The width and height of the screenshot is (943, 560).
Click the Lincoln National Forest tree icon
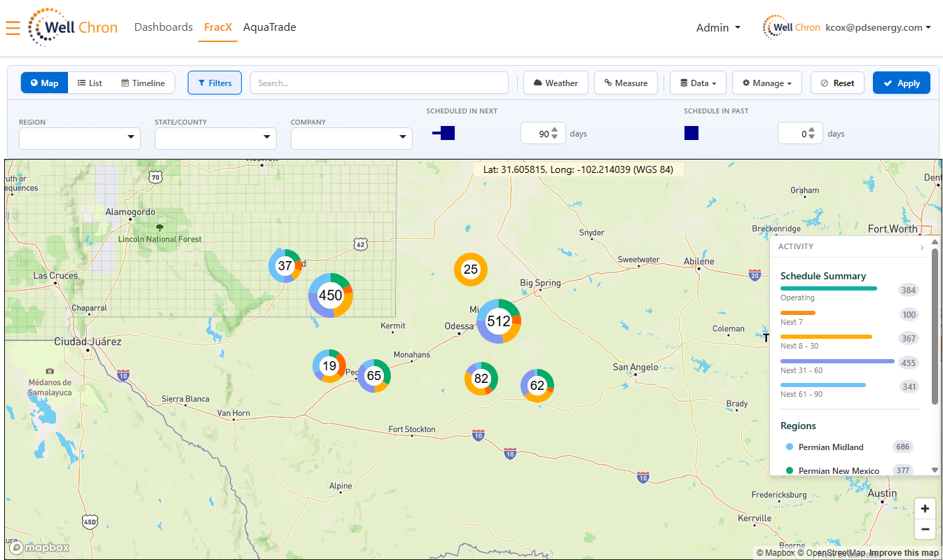click(x=160, y=227)
